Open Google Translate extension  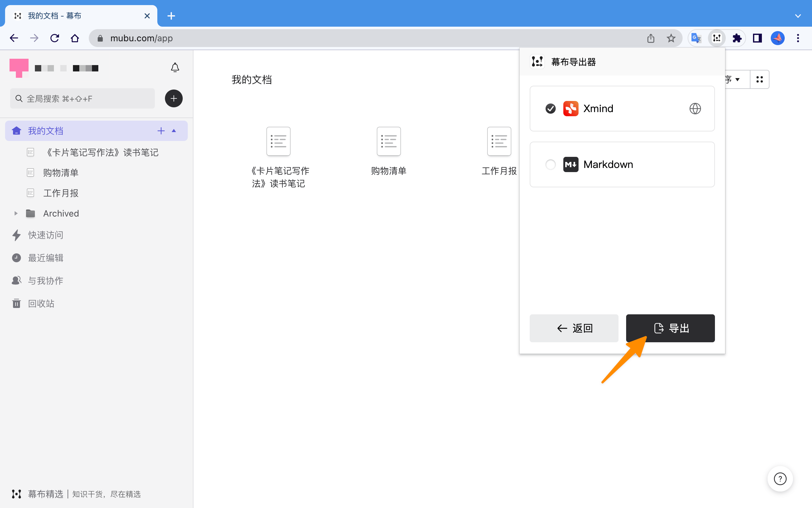(x=696, y=38)
